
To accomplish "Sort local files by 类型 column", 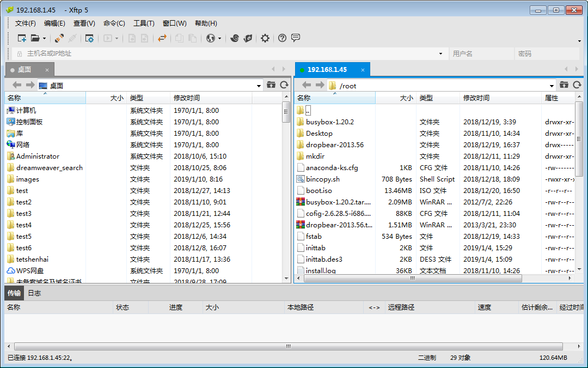I will 149,98.
